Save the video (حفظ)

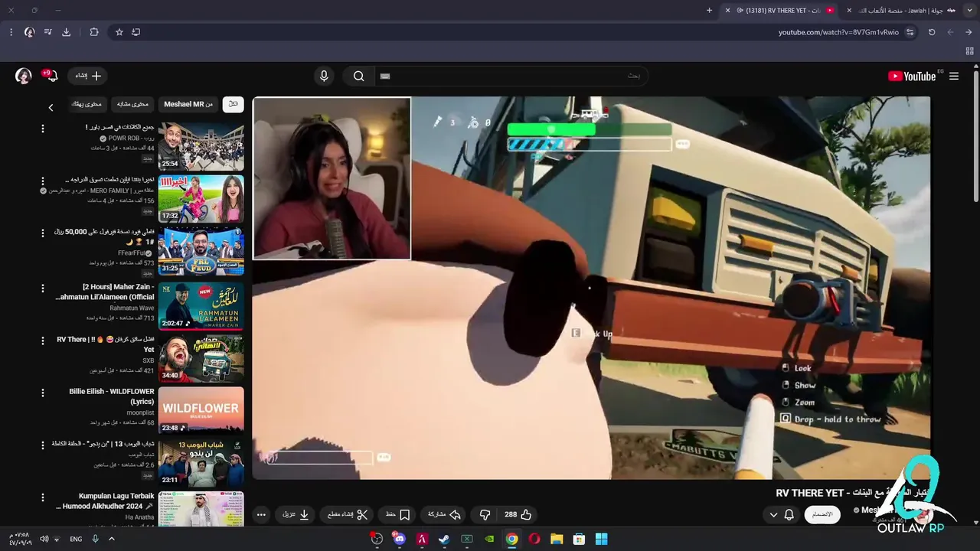coord(398,514)
